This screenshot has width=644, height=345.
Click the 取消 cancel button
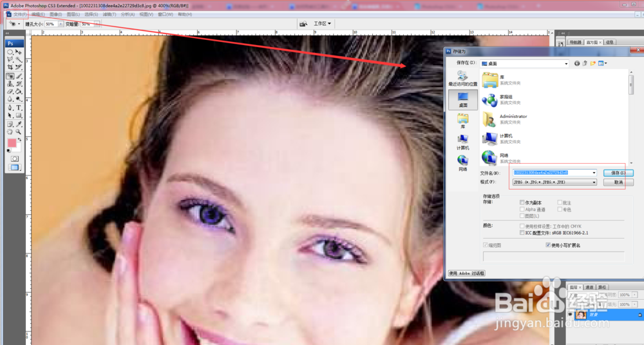pyautogui.click(x=618, y=182)
